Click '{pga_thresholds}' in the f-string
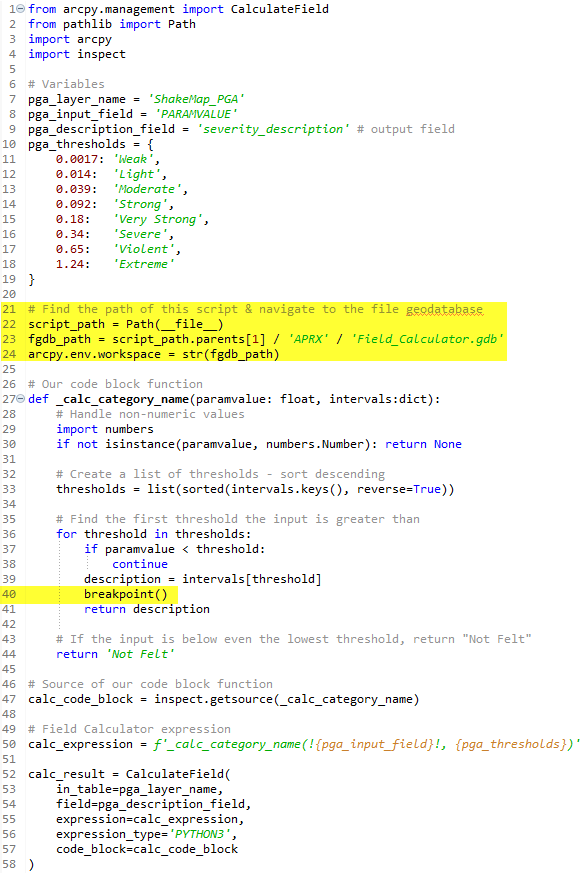The image size is (584, 873). pyautogui.click(x=511, y=744)
